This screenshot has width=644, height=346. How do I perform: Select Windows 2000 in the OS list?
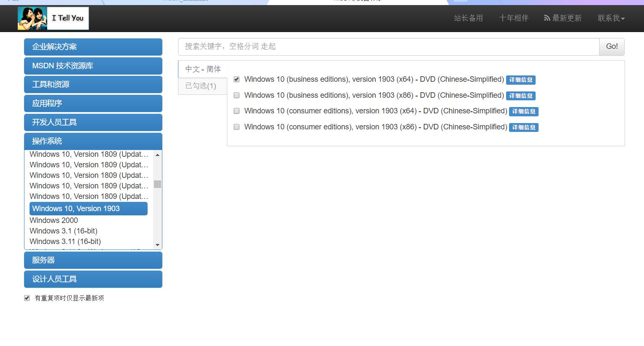click(x=54, y=220)
